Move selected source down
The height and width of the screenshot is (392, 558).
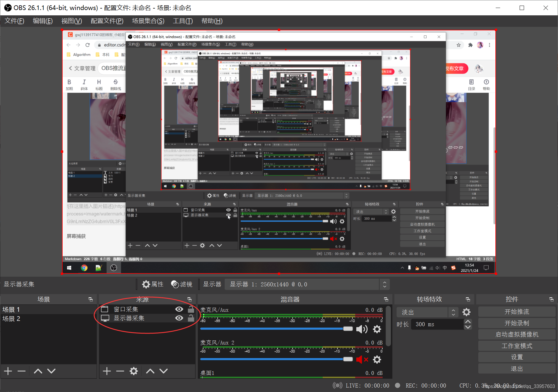tap(164, 371)
